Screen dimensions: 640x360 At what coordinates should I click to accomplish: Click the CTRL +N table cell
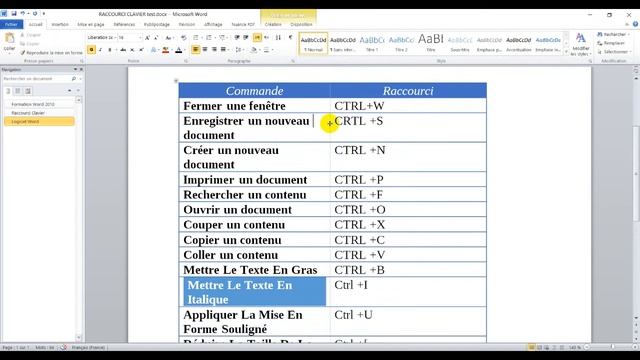408,157
